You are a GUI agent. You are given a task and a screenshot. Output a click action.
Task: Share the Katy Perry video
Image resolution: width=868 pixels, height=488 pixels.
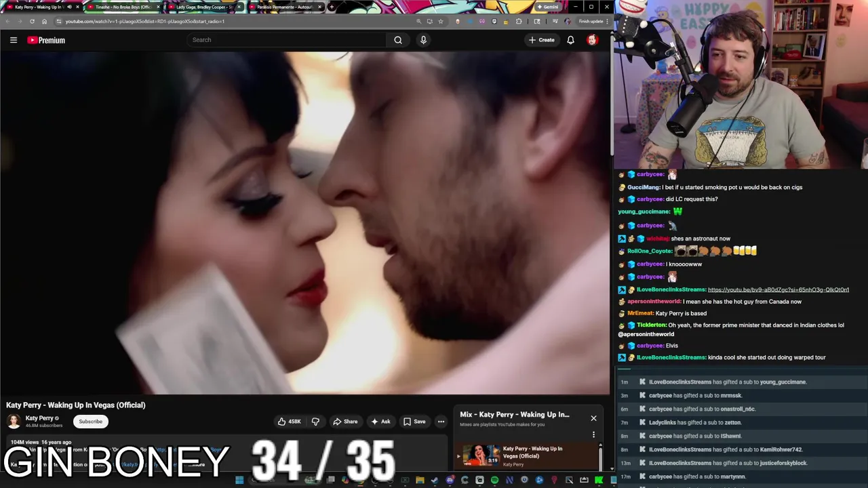point(345,422)
